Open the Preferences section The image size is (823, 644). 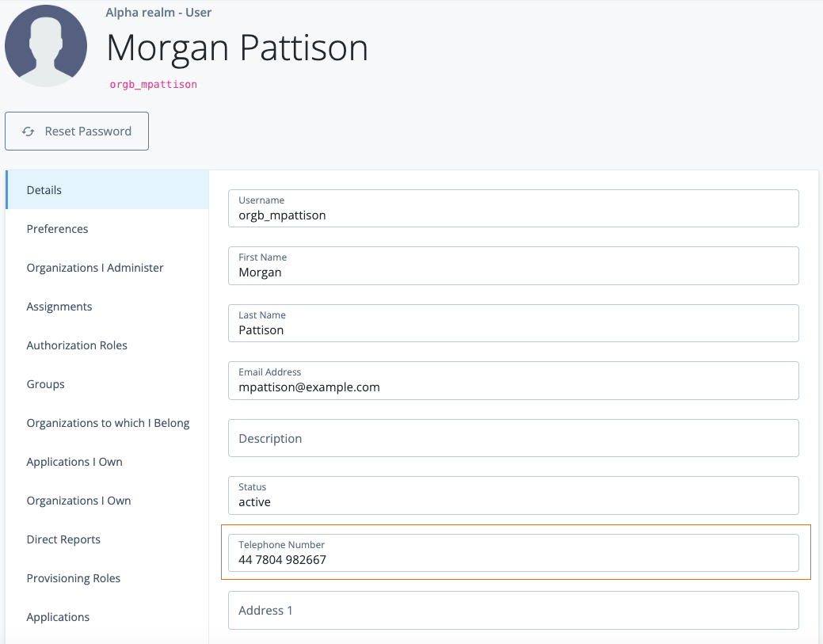57,229
